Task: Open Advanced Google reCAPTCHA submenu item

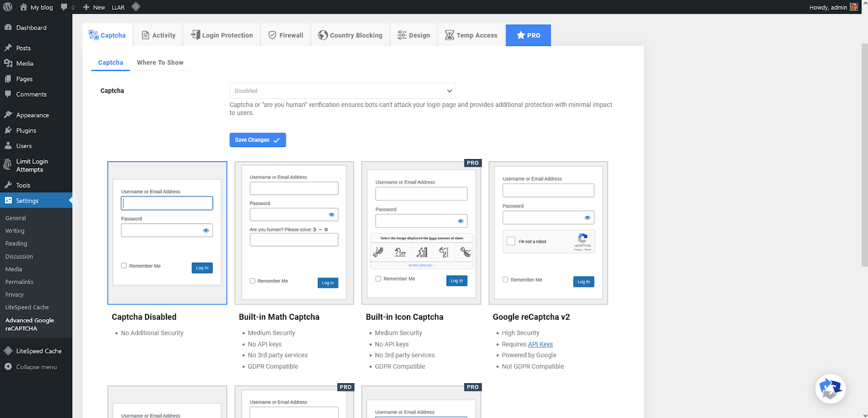Action: (30, 324)
